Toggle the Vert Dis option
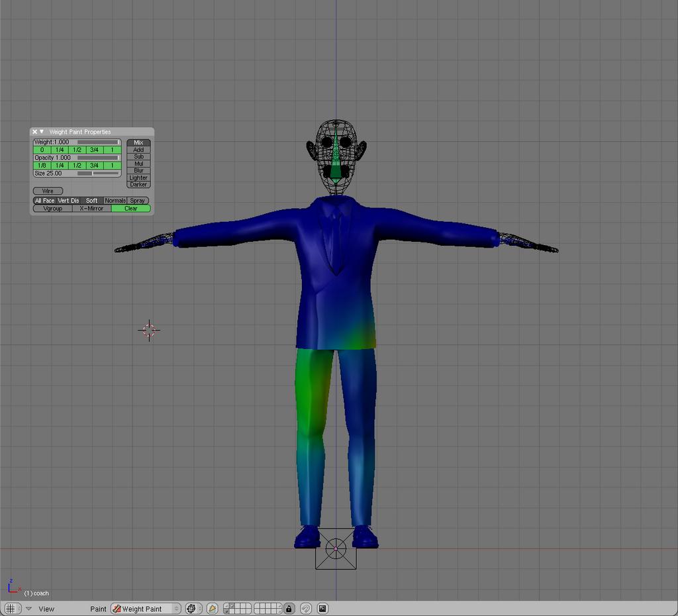678x616 pixels. click(x=68, y=200)
